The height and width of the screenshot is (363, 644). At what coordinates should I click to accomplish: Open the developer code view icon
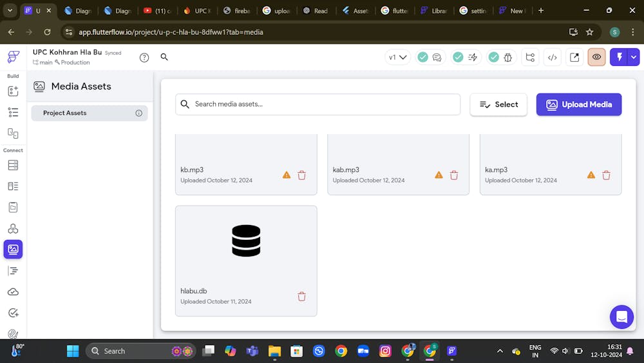click(x=552, y=57)
